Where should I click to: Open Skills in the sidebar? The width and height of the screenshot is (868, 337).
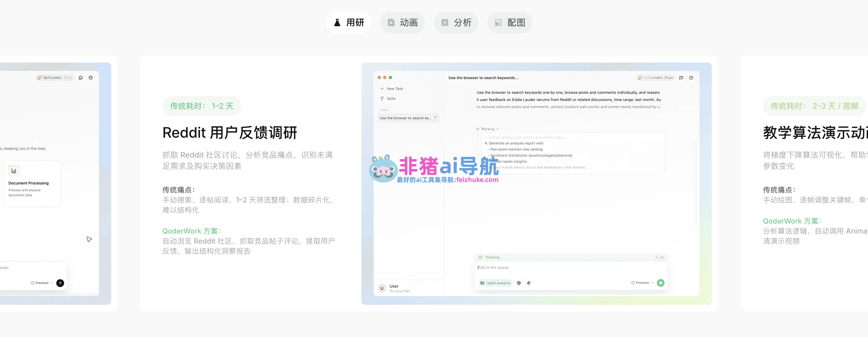point(391,99)
